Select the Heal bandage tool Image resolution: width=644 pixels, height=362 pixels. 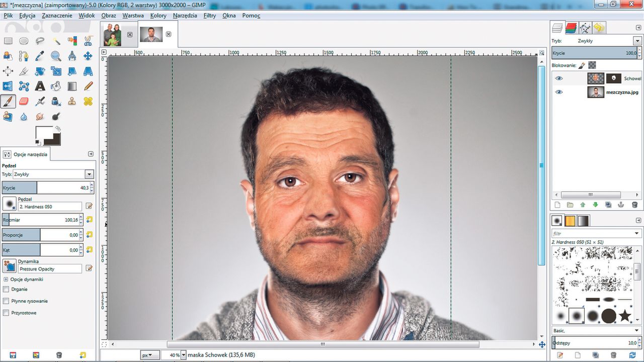coord(88,101)
